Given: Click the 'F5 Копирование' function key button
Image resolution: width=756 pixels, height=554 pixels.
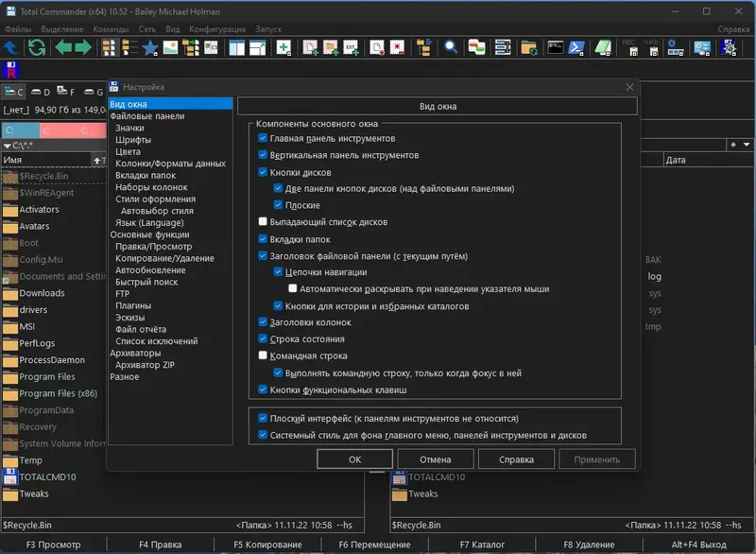Looking at the screenshot, I should pyautogui.click(x=269, y=545).
